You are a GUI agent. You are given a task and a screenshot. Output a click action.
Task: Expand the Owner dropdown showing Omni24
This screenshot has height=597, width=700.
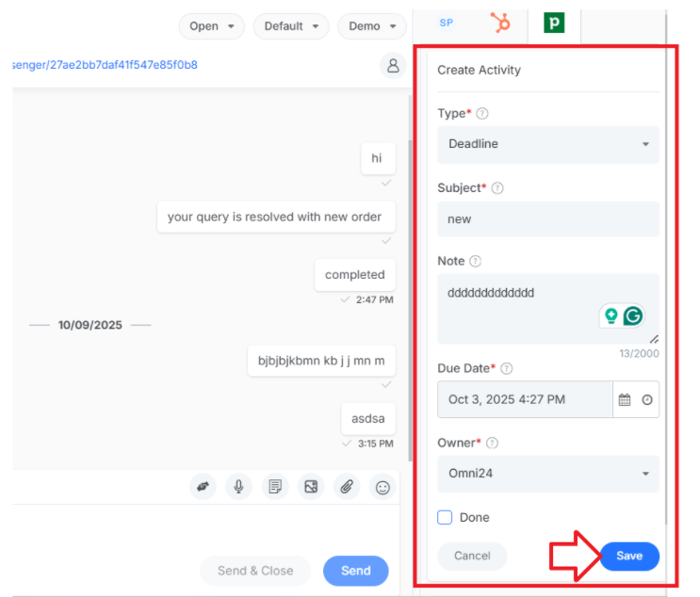pos(548,474)
